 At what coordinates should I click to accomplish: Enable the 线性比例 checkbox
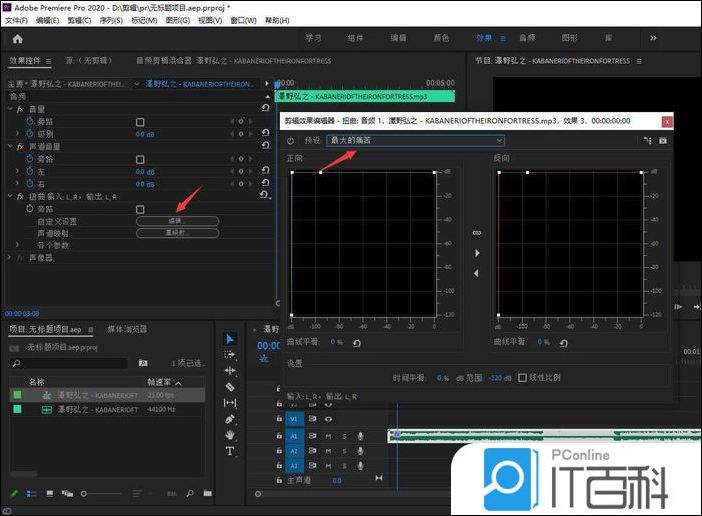coord(523,377)
